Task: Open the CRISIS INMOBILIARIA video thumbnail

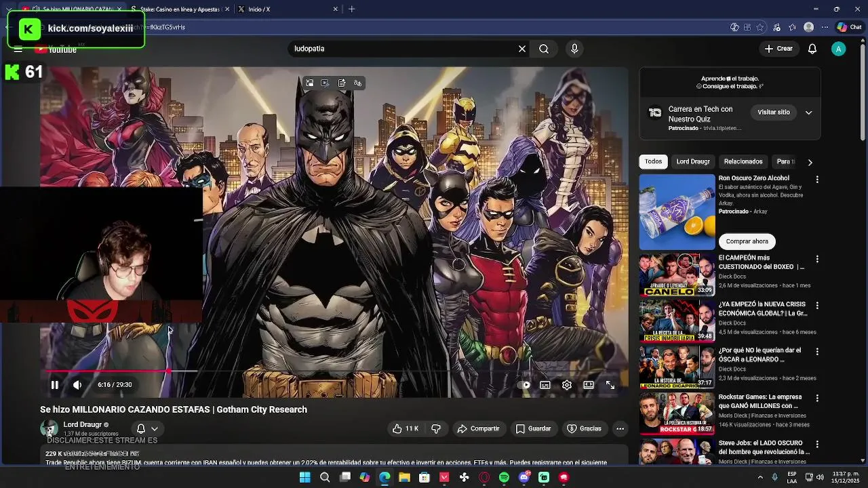Action: (x=677, y=321)
